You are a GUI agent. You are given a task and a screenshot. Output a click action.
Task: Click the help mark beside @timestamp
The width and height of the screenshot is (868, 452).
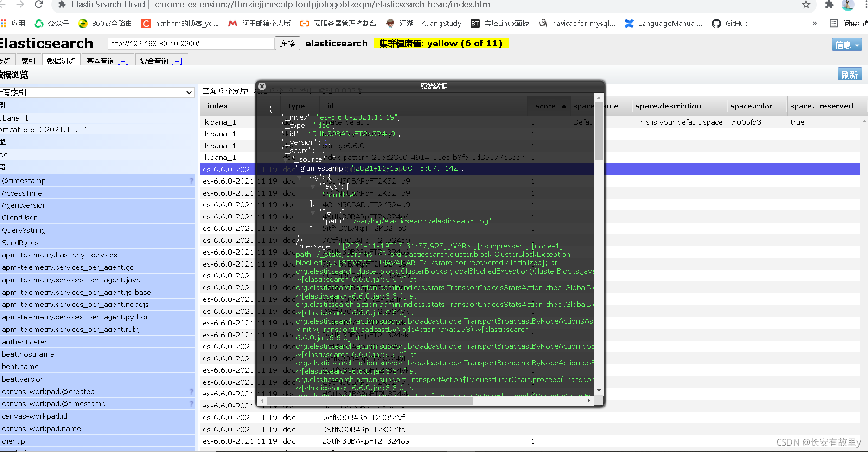[191, 181]
